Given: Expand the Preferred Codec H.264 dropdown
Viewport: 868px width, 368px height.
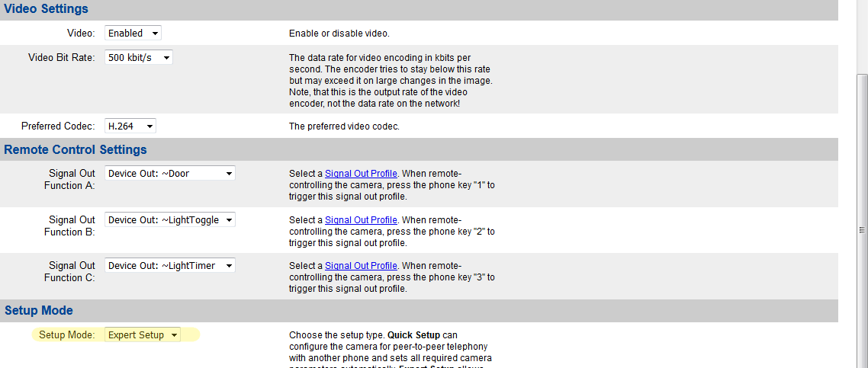Looking at the screenshot, I should pos(130,126).
